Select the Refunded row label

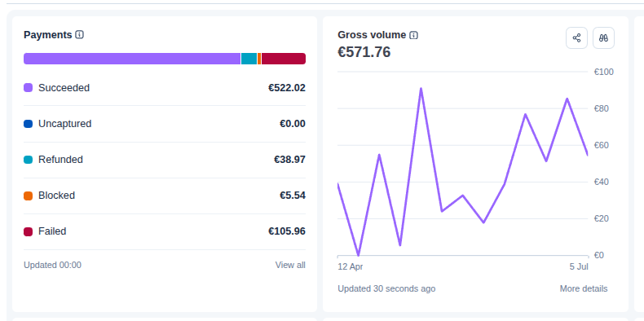click(60, 159)
